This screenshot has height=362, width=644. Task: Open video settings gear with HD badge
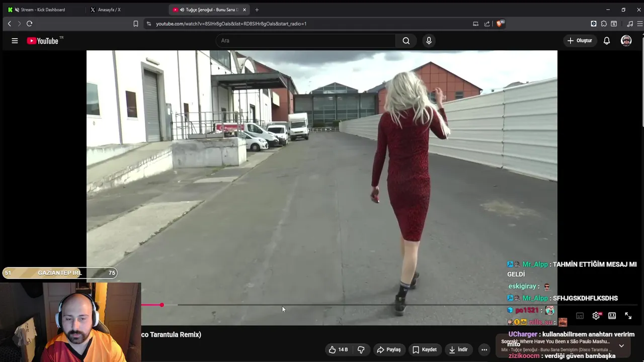[596, 316]
